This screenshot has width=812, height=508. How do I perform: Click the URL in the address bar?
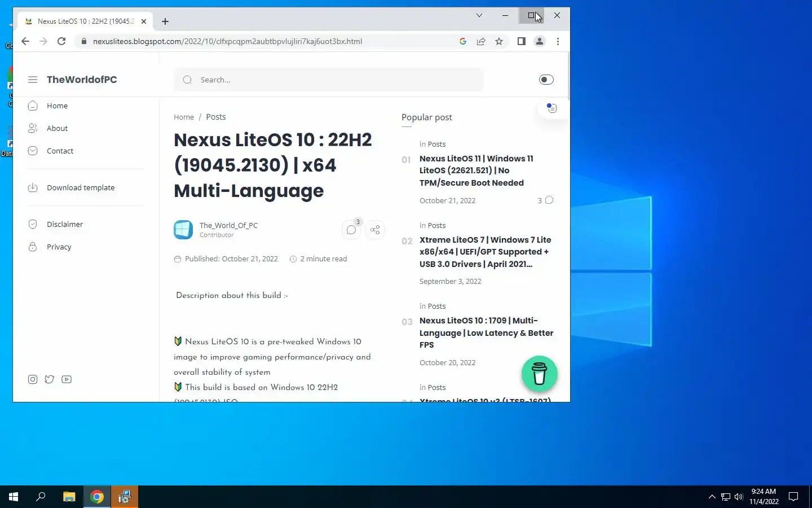tap(227, 41)
